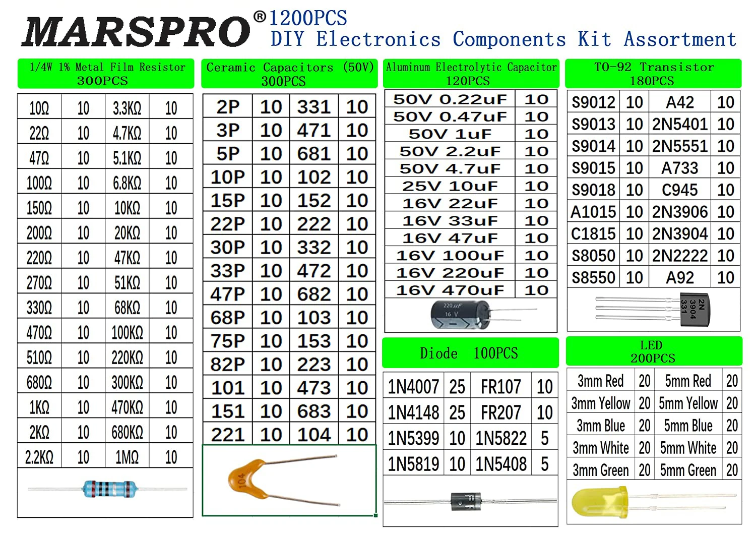Click the "3.3KΩ" resistor cell
The image size is (756, 534).
coord(127,107)
